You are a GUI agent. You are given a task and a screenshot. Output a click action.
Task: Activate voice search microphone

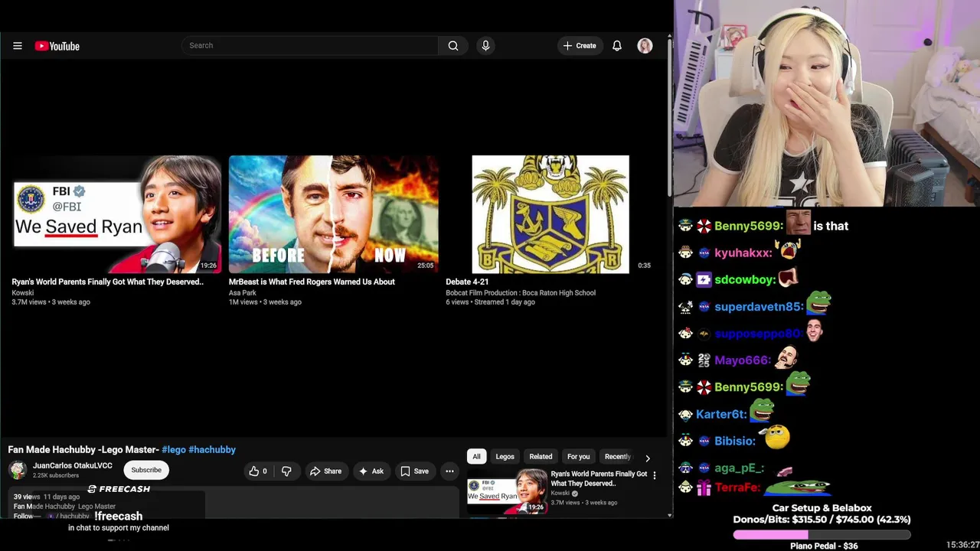tap(485, 46)
